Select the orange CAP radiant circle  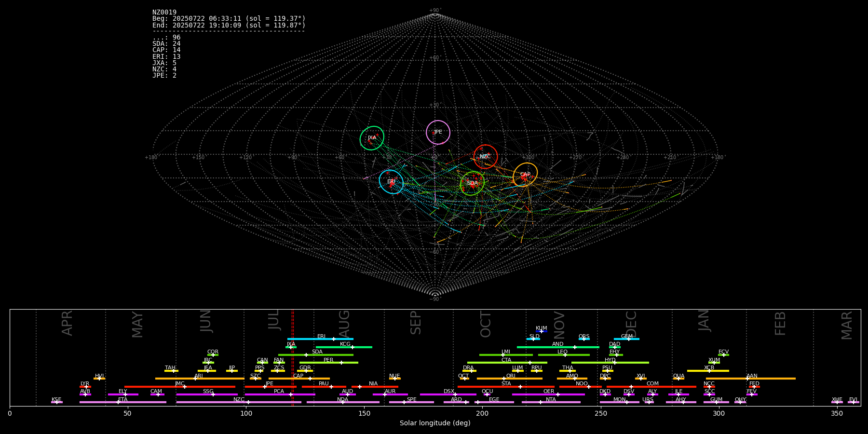pos(525,175)
